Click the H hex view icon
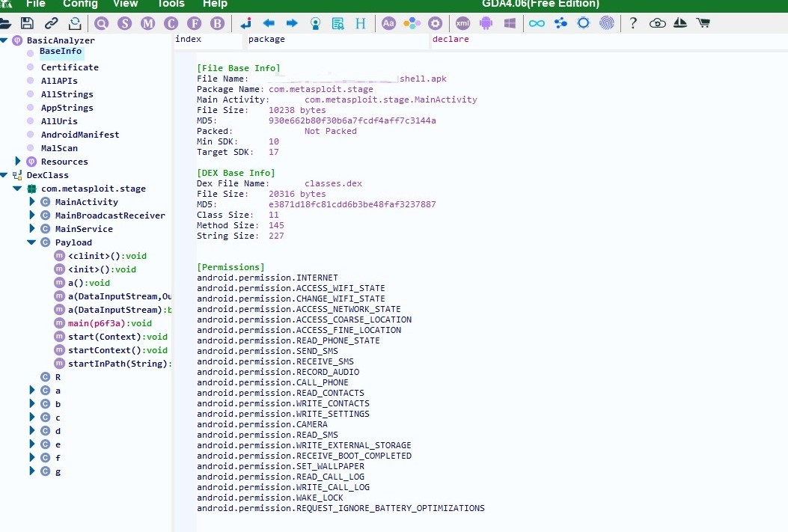Screen dimensions: 788x532 [361, 23]
